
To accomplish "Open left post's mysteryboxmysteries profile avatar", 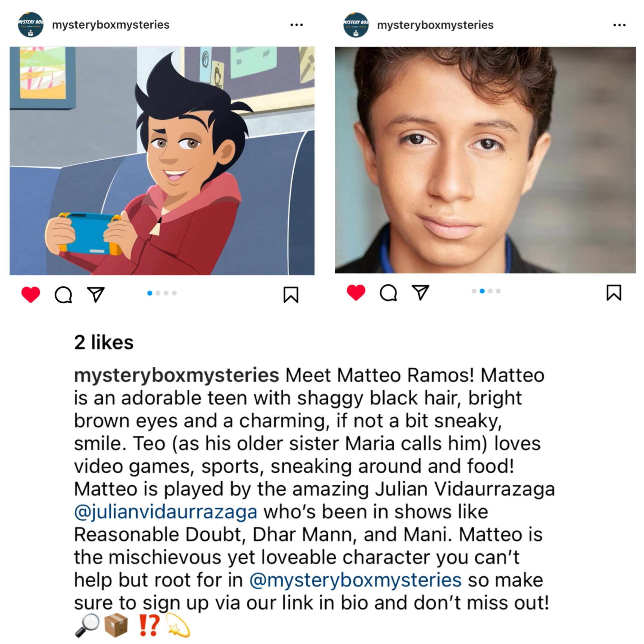I will click(x=31, y=25).
